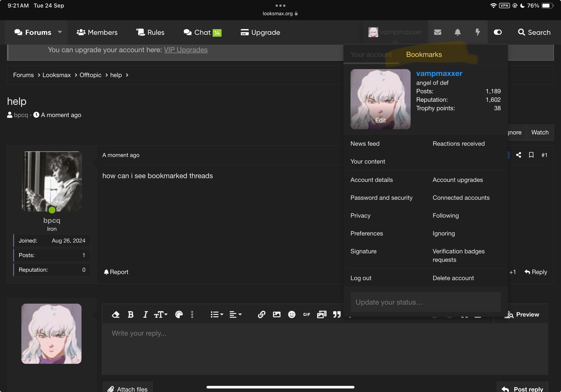Open the inbox envelope icon
Image resolution: width=561 pixels, height=392 pixels.
pos(437,32)
